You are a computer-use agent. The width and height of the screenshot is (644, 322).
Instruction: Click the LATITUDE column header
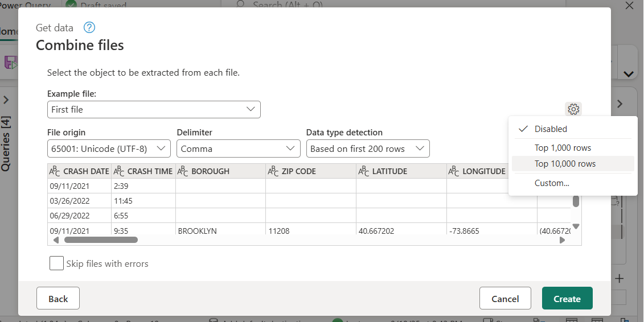[401, 171]
